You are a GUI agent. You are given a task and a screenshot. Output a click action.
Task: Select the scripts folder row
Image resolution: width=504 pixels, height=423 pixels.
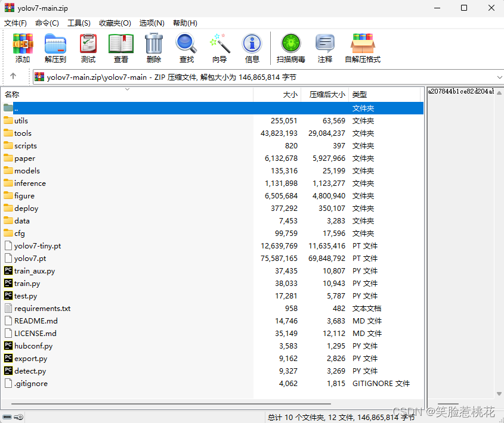click(212, 145)
